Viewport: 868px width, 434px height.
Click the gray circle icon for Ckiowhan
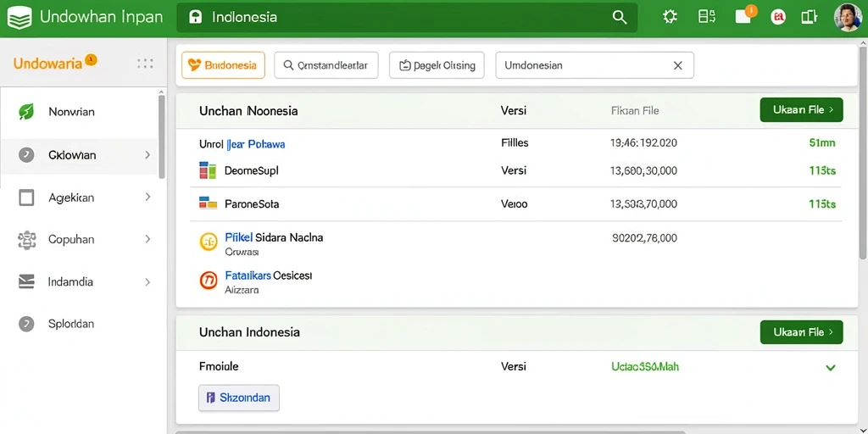click(x=26, y=155)
